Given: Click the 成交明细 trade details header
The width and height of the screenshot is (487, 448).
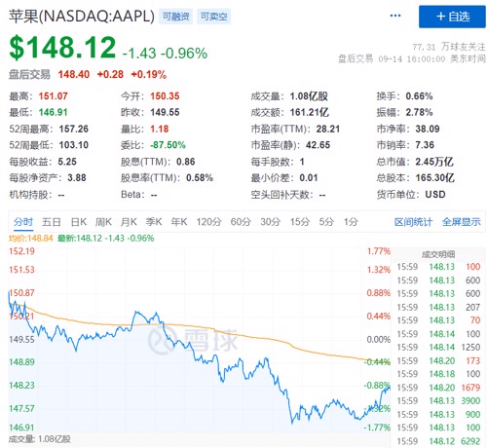Looking at the screenshot, I should (438, 254).
